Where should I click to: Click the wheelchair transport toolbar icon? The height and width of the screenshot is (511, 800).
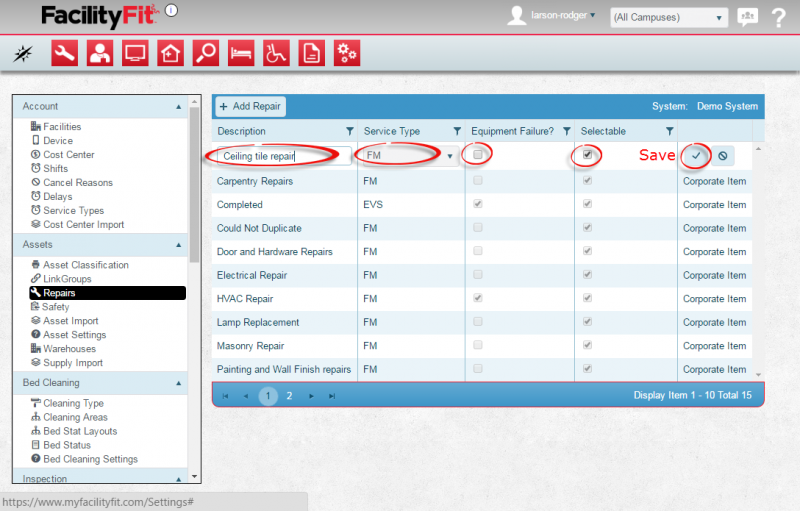(277, 53)
